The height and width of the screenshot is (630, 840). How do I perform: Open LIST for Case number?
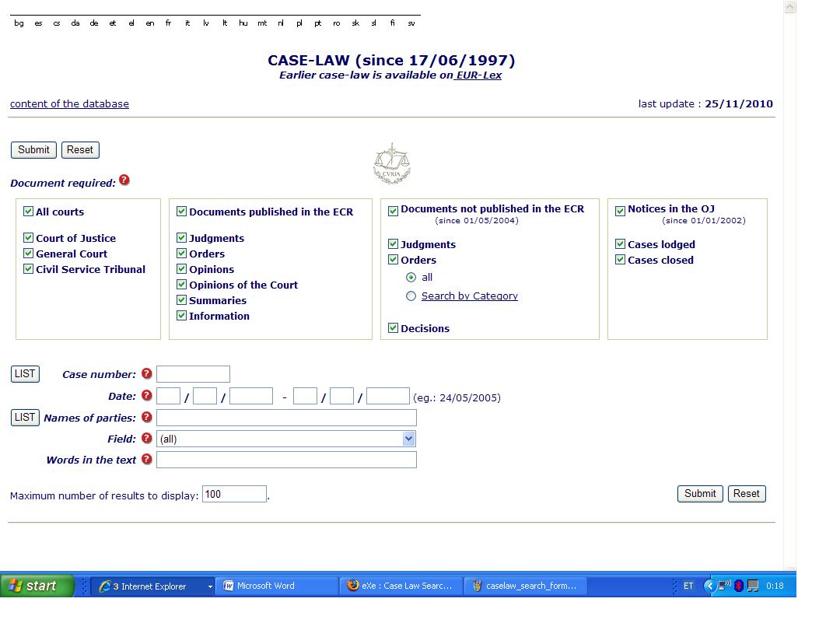pos(25,374)
